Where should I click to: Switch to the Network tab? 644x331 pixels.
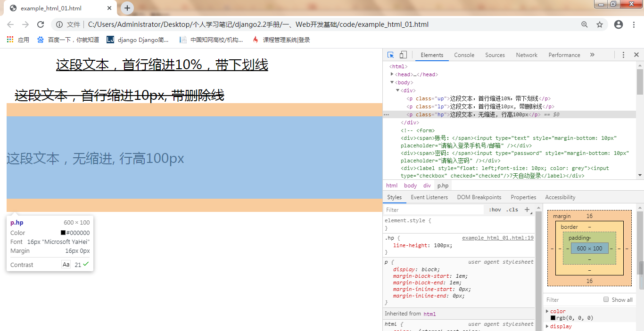(527, 55)
